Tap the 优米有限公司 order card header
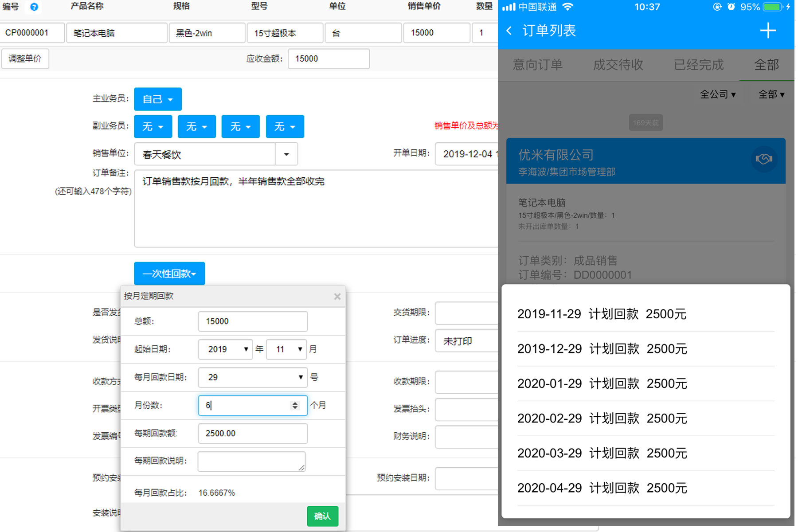Viewport: 798px width, 532px height. tap(646, 161)
